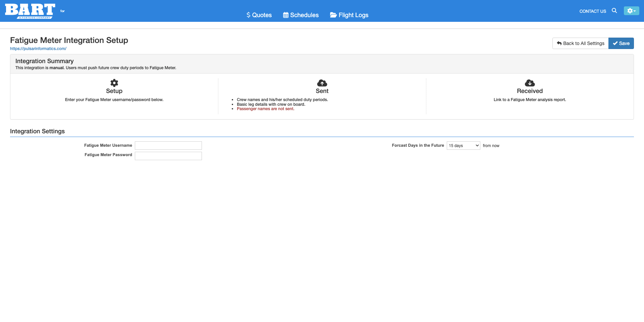Click the 'Integration Settings' heading
Screen dimensions: 644x322
coord(38,131)
